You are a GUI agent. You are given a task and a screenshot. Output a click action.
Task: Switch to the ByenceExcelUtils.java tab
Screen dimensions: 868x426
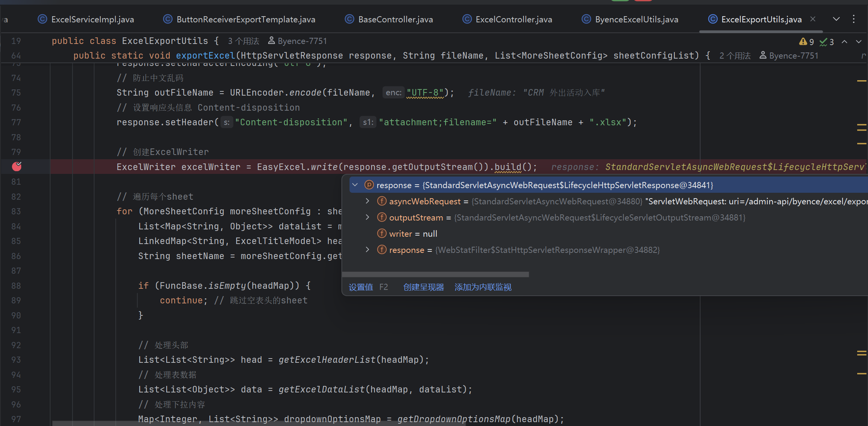point(636,19)
